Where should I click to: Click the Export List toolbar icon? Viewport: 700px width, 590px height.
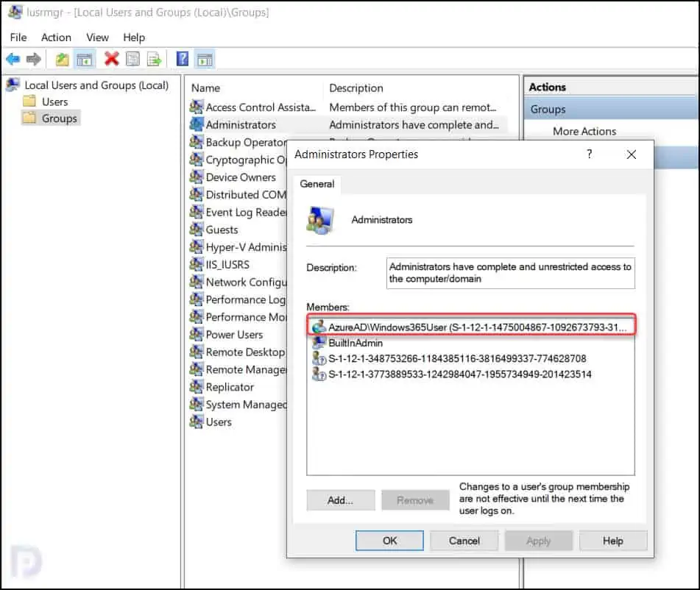[x=154, y=59]
